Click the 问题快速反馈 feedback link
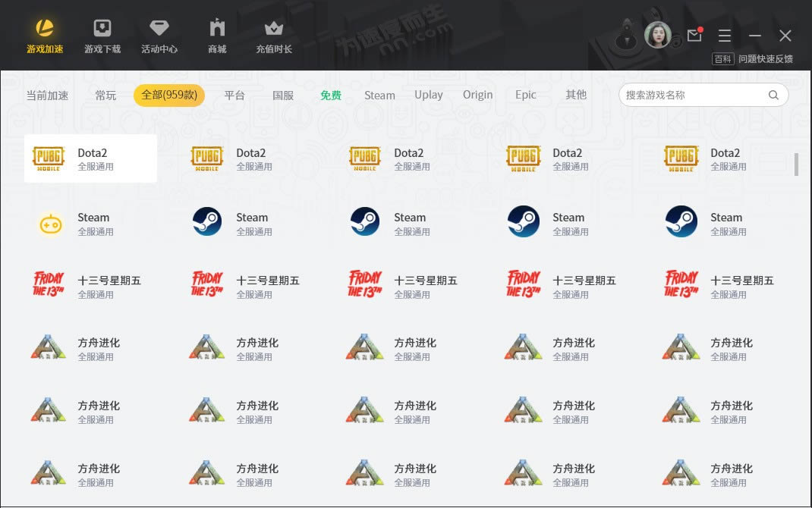 pyautogui.click(x=765, y=59)
